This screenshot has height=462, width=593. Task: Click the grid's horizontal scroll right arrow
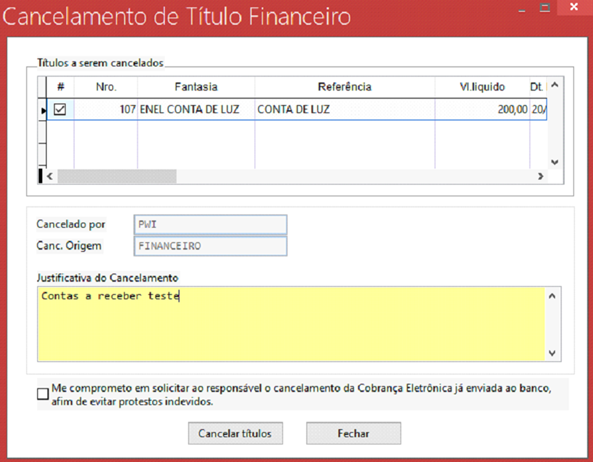(540, 176)
